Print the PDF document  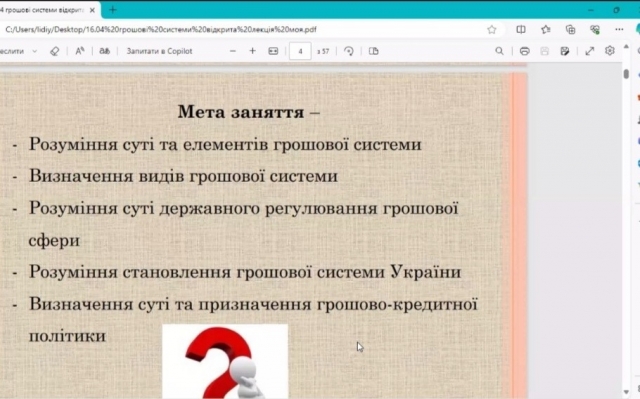point(524,51)
